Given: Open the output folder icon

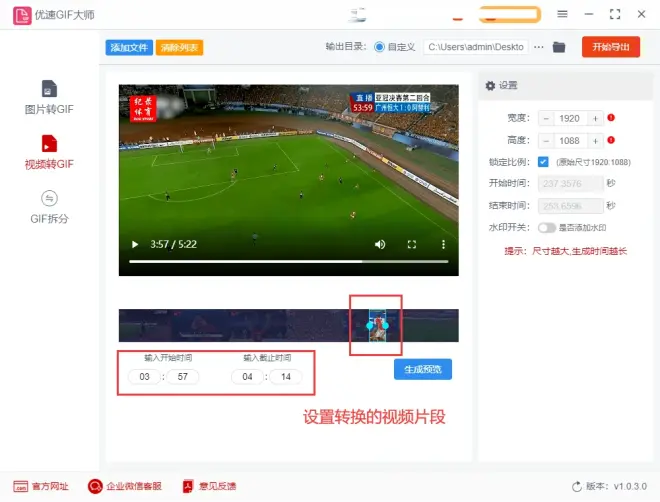Looking at the screenshot, I should click(559, 47).
